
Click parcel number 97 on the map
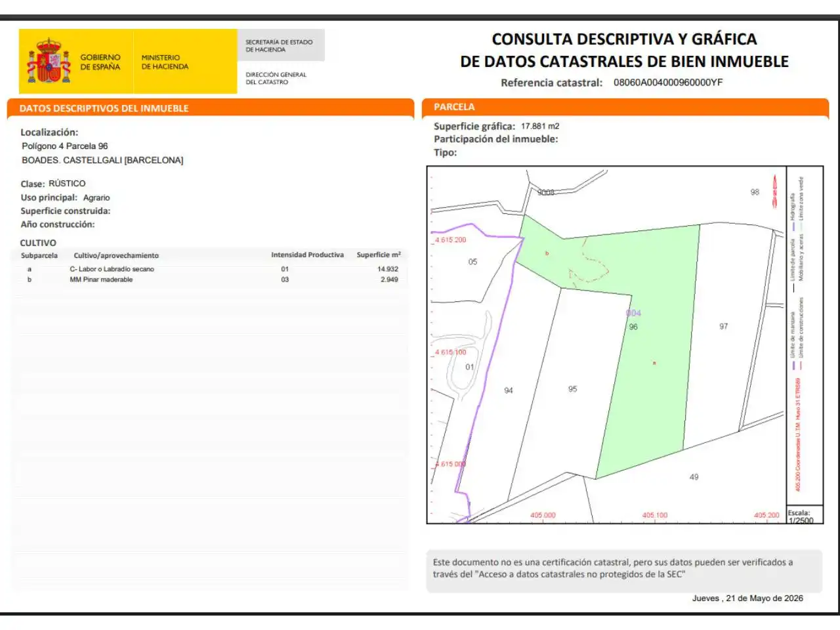click(723, 326)
